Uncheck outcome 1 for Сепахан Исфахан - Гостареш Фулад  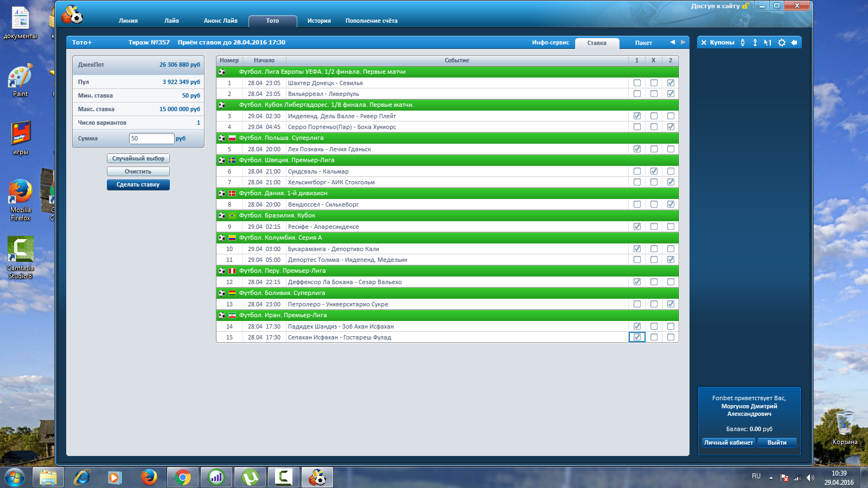637,337
